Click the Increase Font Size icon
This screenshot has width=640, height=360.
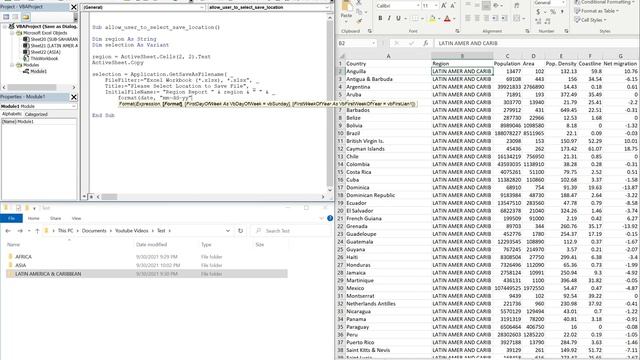(444, 6)
